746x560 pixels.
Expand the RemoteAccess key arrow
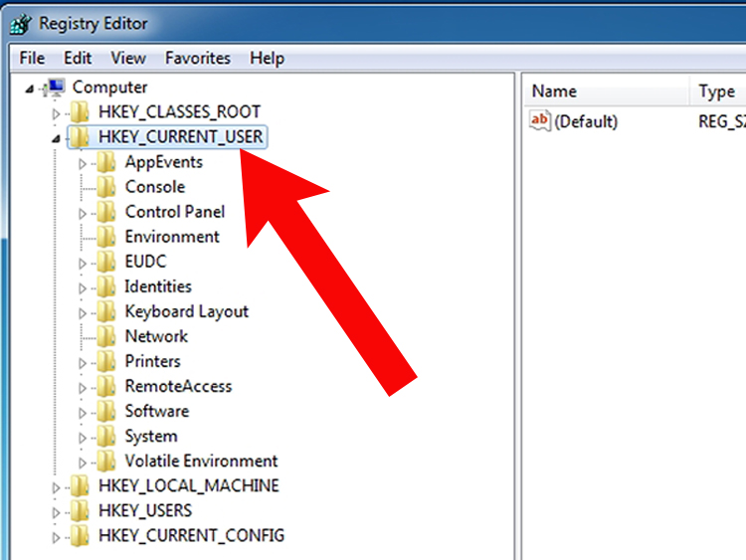pyautogui.click(x=83, y=388)
